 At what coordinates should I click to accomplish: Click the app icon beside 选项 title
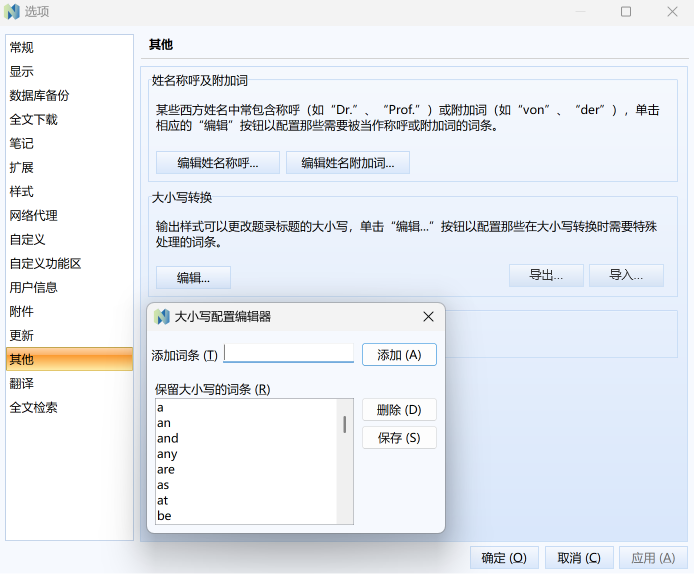tap(12, 12)
